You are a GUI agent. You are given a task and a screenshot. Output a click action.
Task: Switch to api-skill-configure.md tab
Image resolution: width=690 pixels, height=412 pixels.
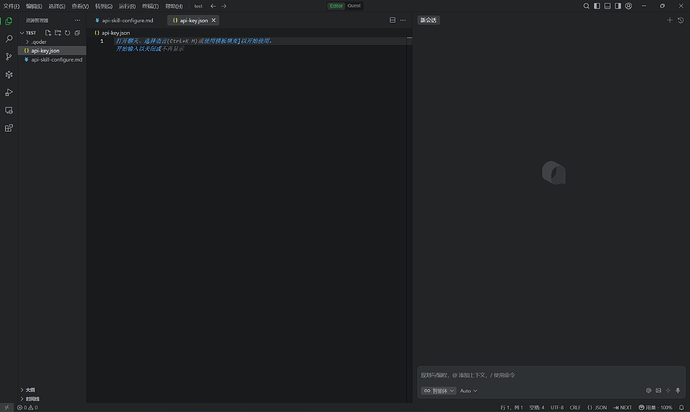point(127,20)
